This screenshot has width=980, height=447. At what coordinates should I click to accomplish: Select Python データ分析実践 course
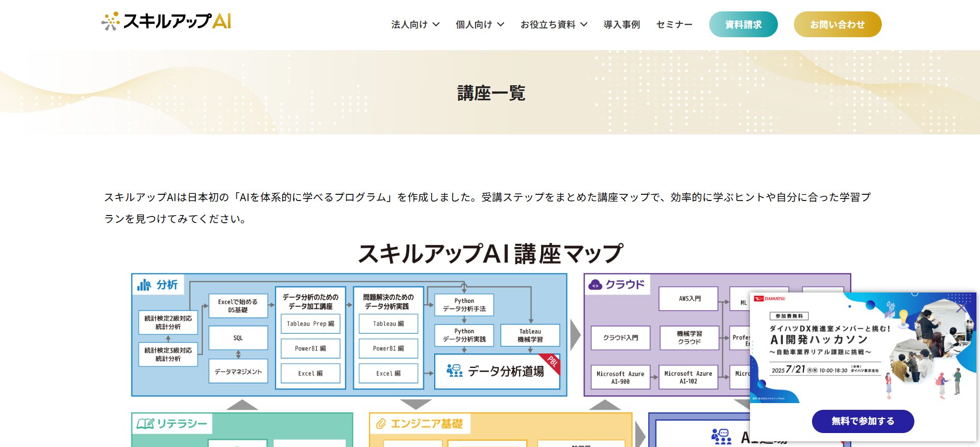pos(464,335)
